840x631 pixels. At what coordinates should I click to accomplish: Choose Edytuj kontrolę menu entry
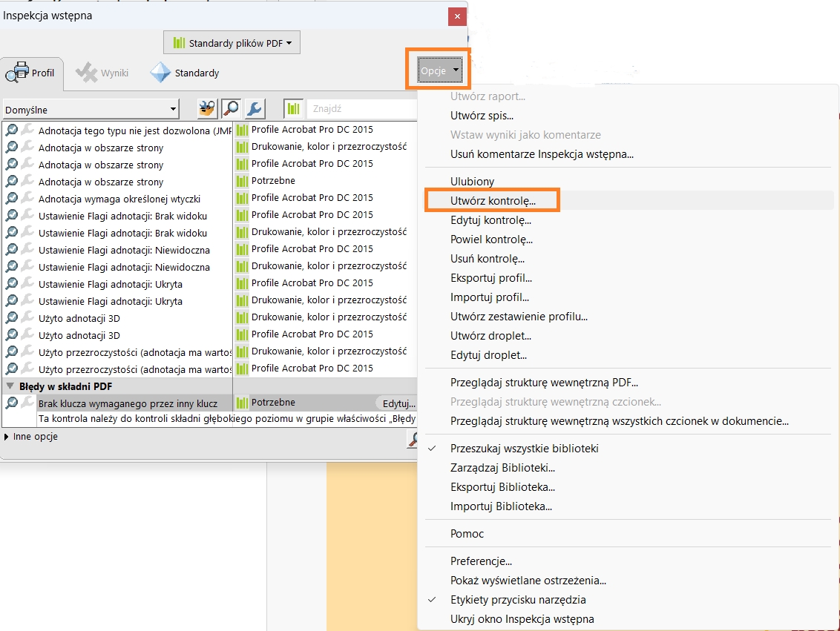(x=490, y=220)
